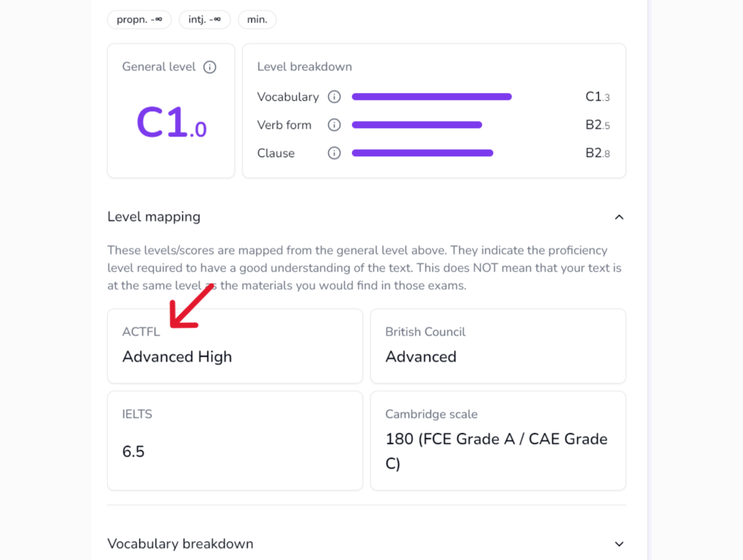Click the purple Vocabulary level bar
Viewport: 743px width, 560px height.
pos(431,96)
